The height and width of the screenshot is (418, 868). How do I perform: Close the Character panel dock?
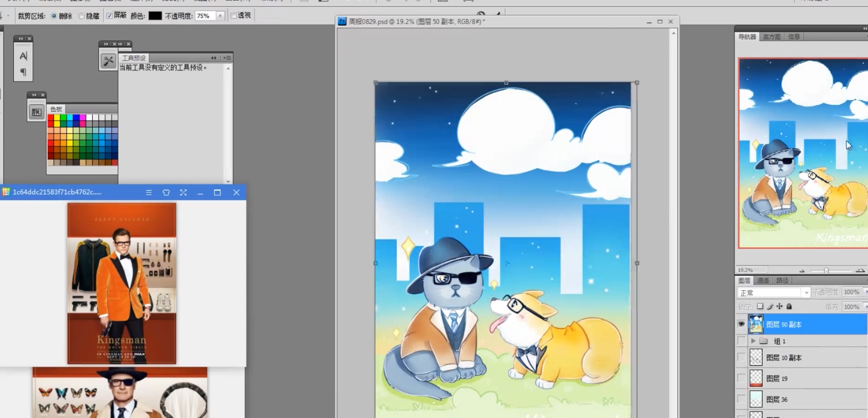pyautogui.click(x=29, y=39)
